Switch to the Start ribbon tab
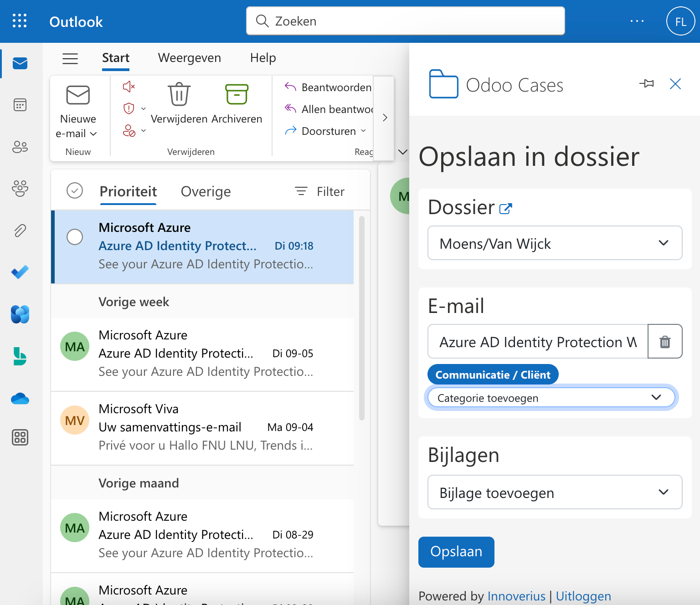This screenshot has height=605, width=700. pos(116,58)
